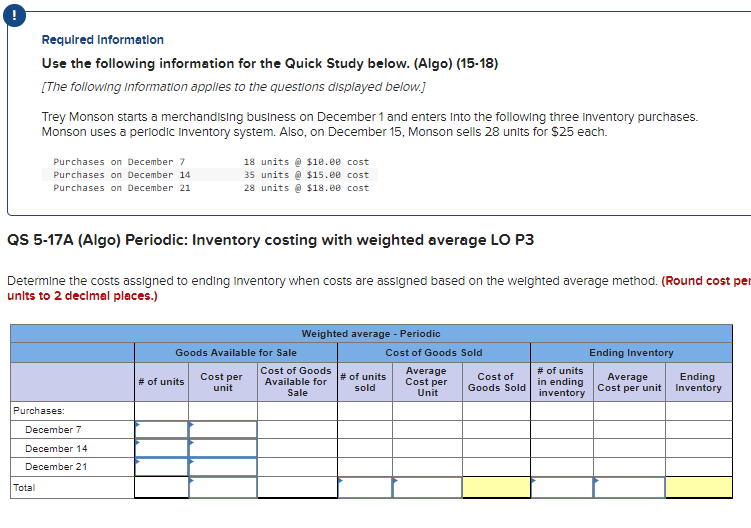
Task: Click yellow Total Ending Inventory cell
Action: point(699,487)
